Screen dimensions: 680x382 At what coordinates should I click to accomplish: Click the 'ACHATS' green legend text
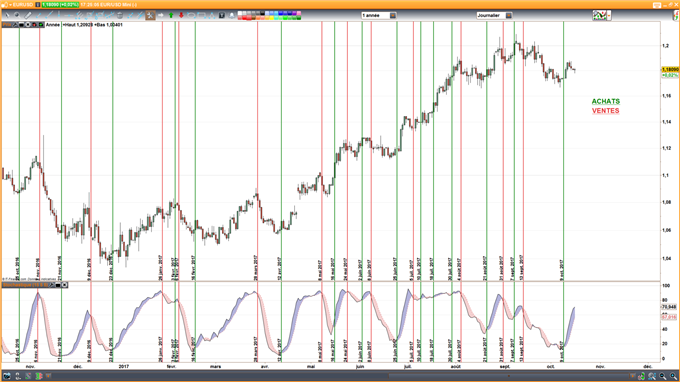606,101
